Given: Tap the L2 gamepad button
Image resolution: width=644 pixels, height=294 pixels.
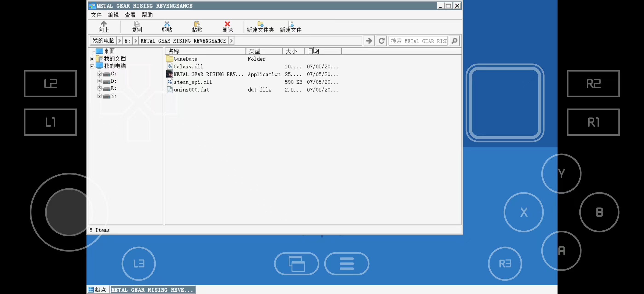Looking at the screenshot, I should click(50, 83).
